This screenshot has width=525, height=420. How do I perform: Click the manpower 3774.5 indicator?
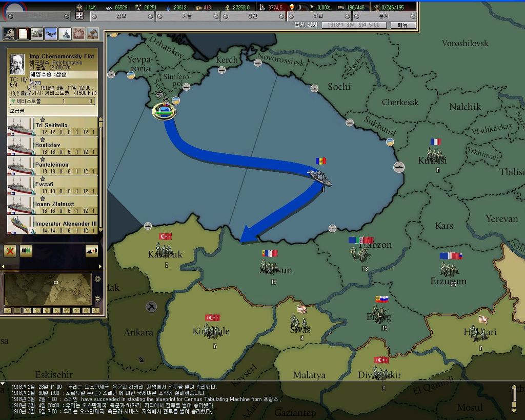(x=271, y=7)
